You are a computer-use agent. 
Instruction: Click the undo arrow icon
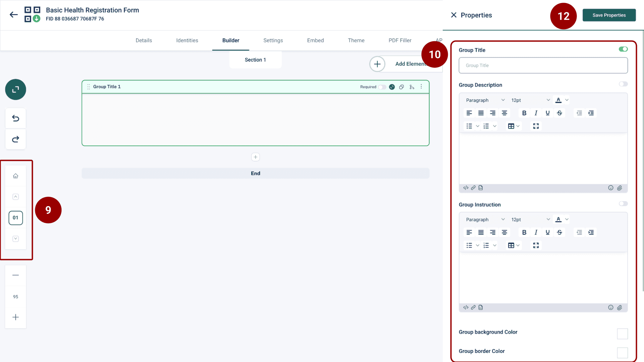click(15, 118)
